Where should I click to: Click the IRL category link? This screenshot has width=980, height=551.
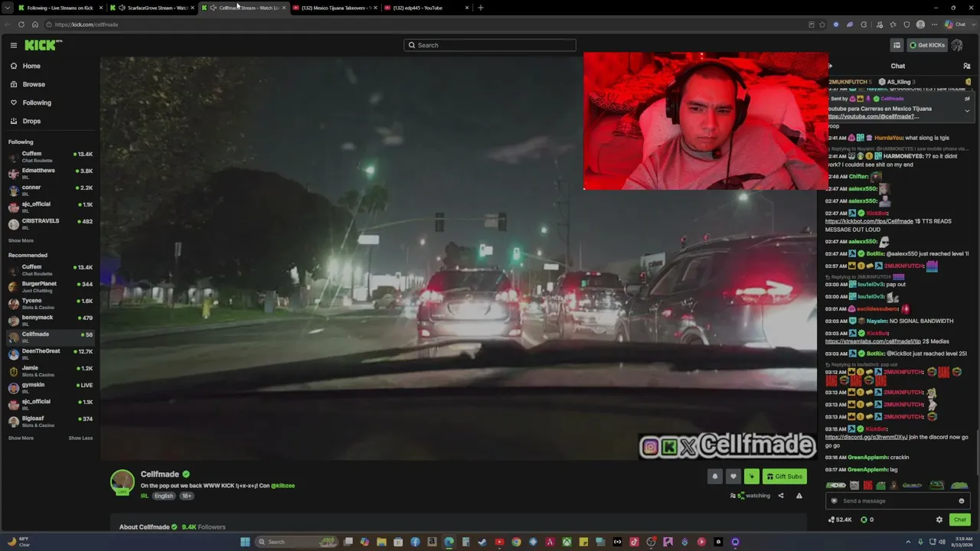(145, 496)
